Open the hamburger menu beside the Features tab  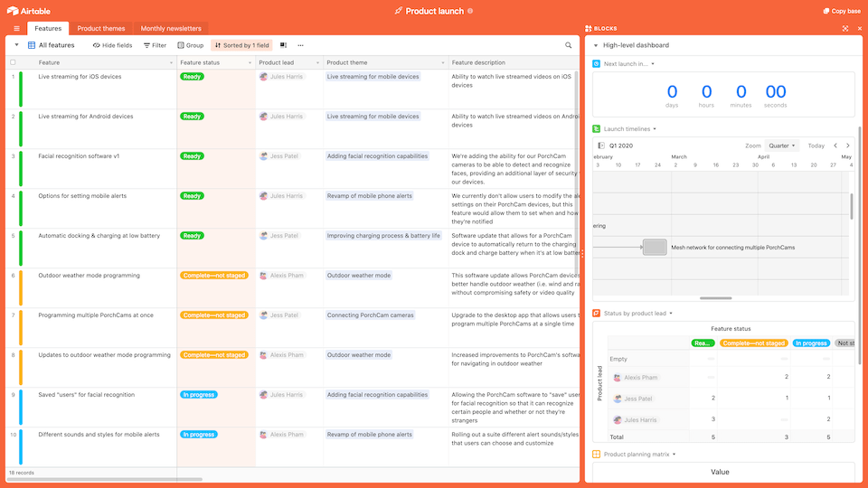point(16,29)
